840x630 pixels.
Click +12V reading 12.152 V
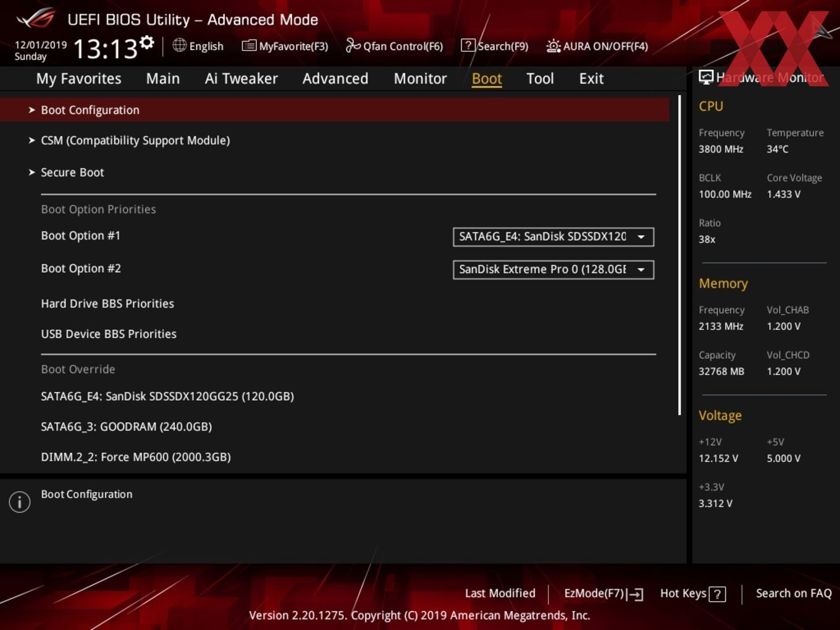[x=718, y=458]
